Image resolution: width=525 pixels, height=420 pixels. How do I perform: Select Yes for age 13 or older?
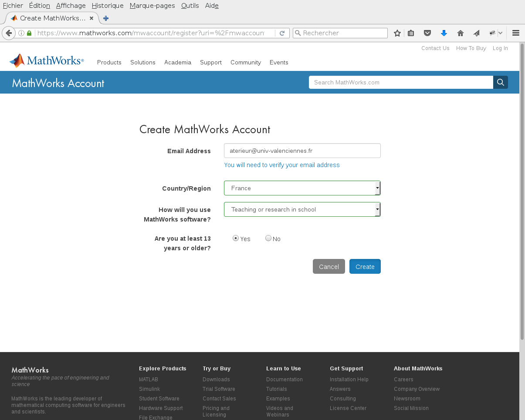tap(236, 238)
